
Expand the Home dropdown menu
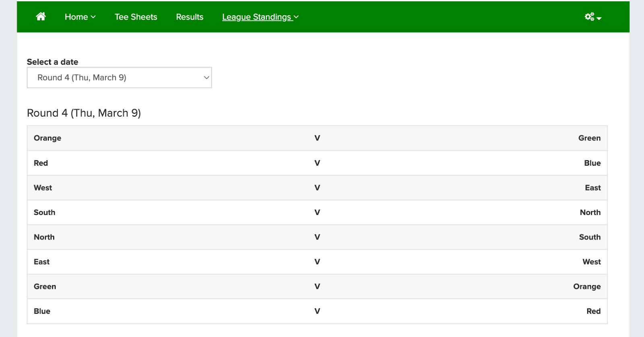pos(80,17)
